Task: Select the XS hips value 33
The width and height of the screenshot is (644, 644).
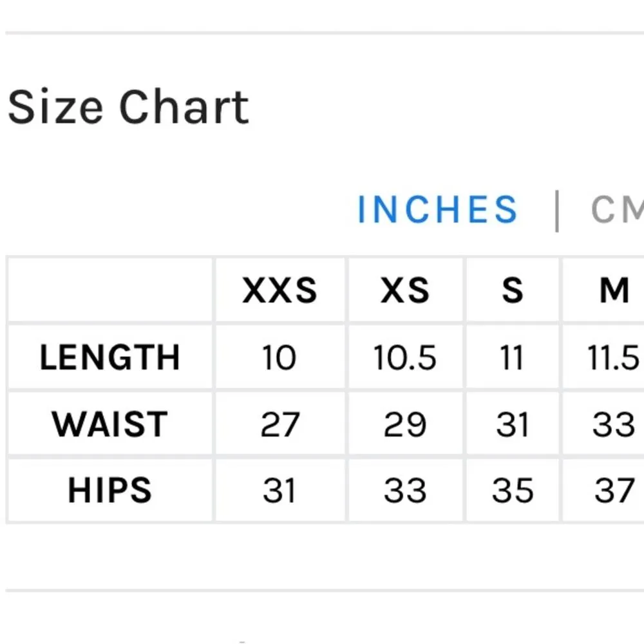Action: point(405,491)
